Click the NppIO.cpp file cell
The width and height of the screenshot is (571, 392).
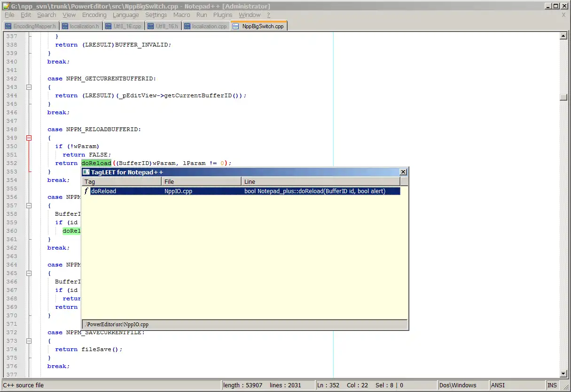click(x=178, y=191)
